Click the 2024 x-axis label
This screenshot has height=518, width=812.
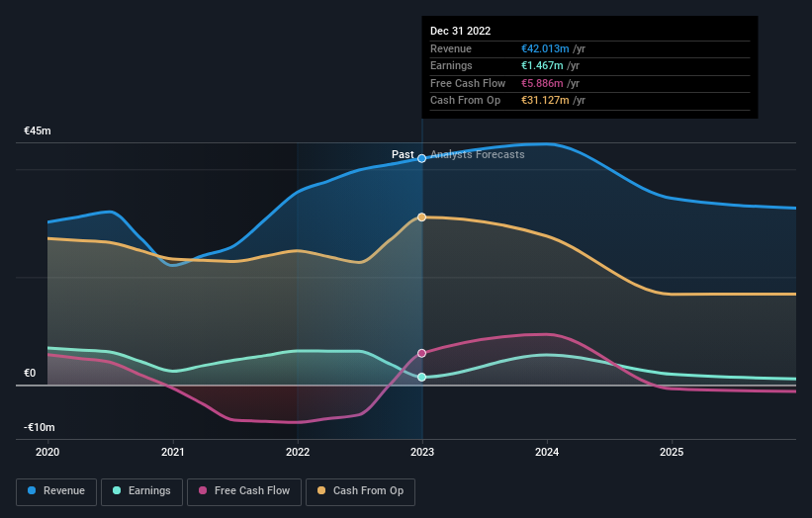tap(547, 453)
